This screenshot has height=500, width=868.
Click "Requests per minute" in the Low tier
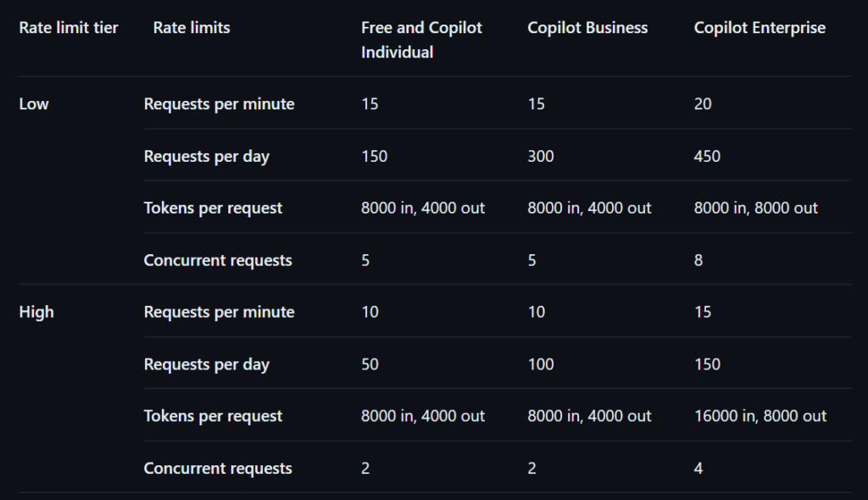coord(220,104)
